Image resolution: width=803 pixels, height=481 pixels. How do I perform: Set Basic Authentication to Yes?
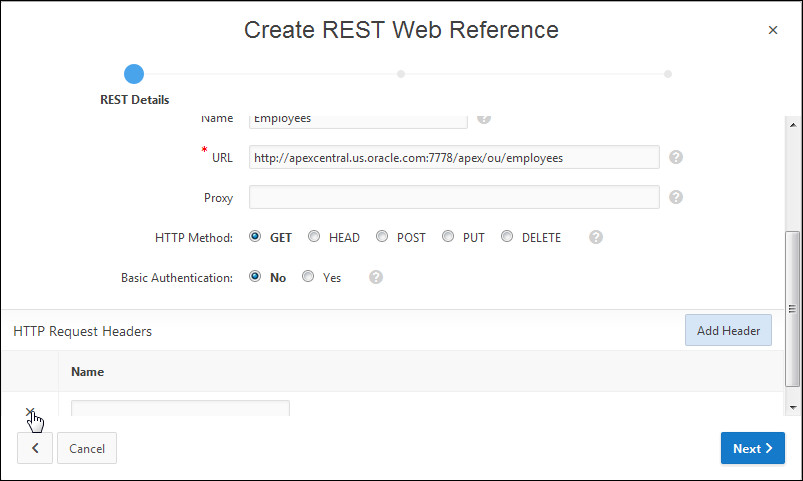308,277
